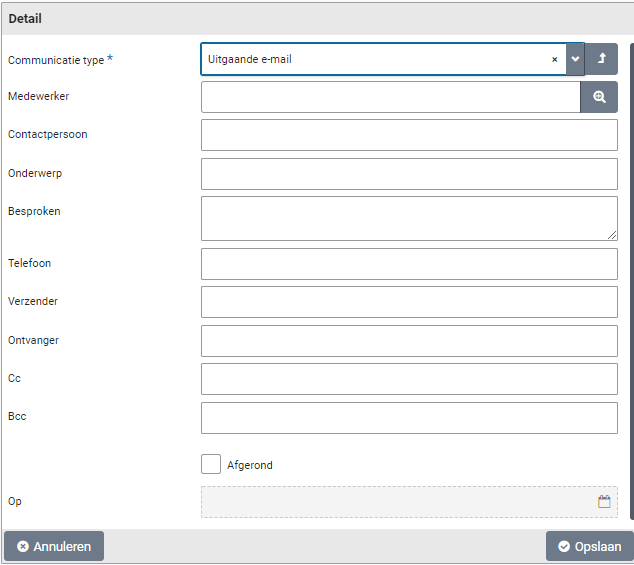This screenshot has width=634, height=565.
Task: Click the arrow button beside Communicatie type
Action: tap(601, 60)
